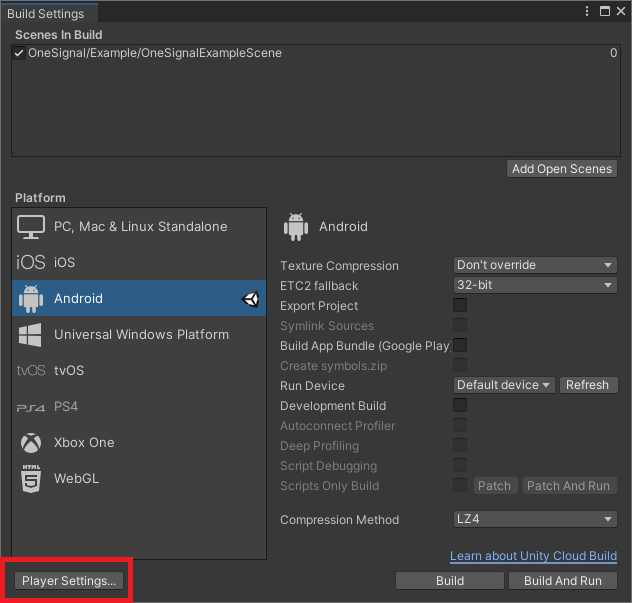Open the Run Device dropdown
632x603 pixels.
point(504,385)
